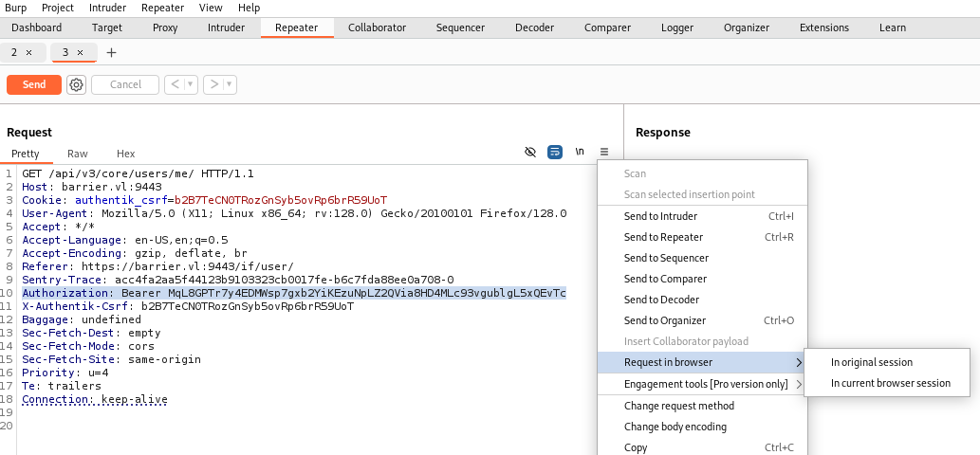
Task: Open Repeater settings gear icon
Action: click(x=76, y=85)
